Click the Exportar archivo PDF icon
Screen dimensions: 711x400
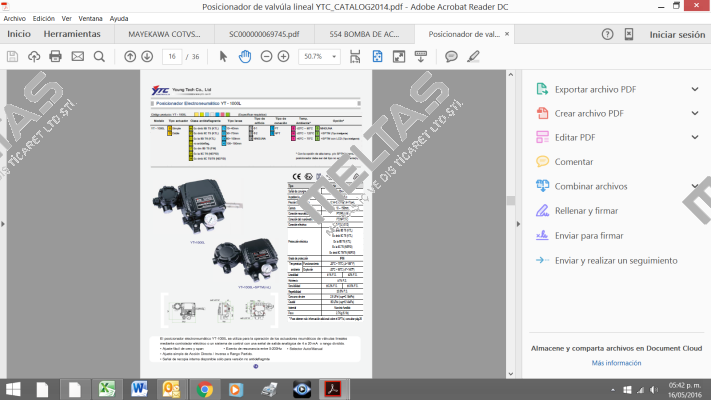click(542, 89)
